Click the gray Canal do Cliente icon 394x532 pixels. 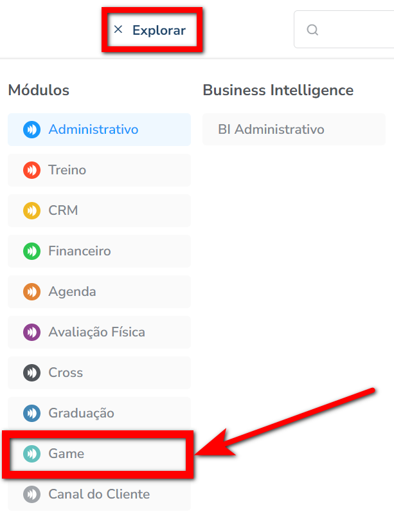click(x=31, y=495)
